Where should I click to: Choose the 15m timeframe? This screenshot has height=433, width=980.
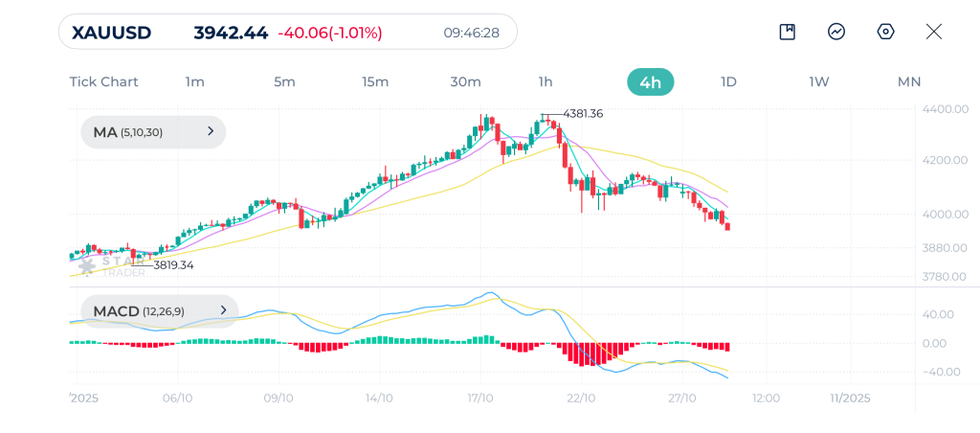pos(375,82)
